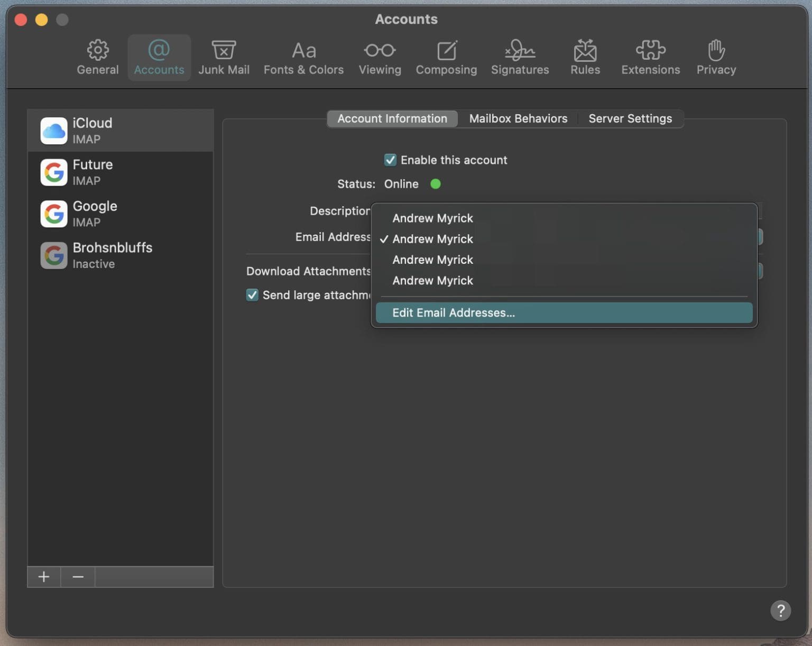Switch to the Mailbox Behaviors tab

[x=518, y=118]
